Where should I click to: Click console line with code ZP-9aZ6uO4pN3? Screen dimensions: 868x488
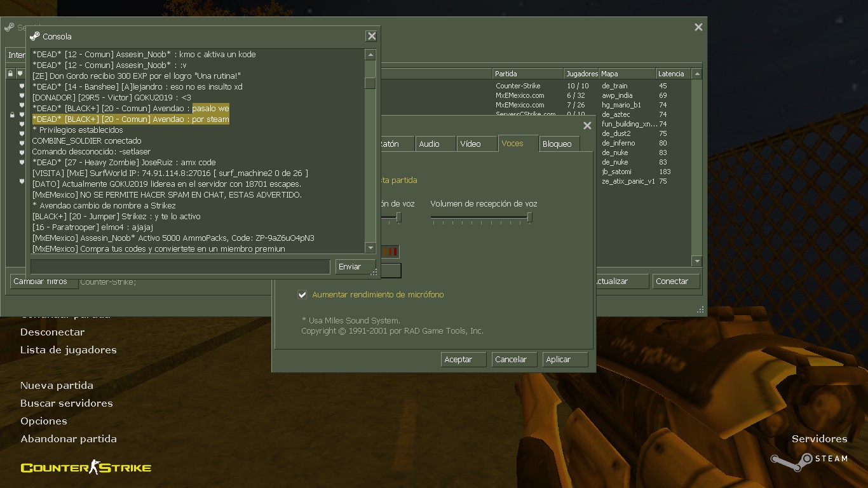point(173,238)
